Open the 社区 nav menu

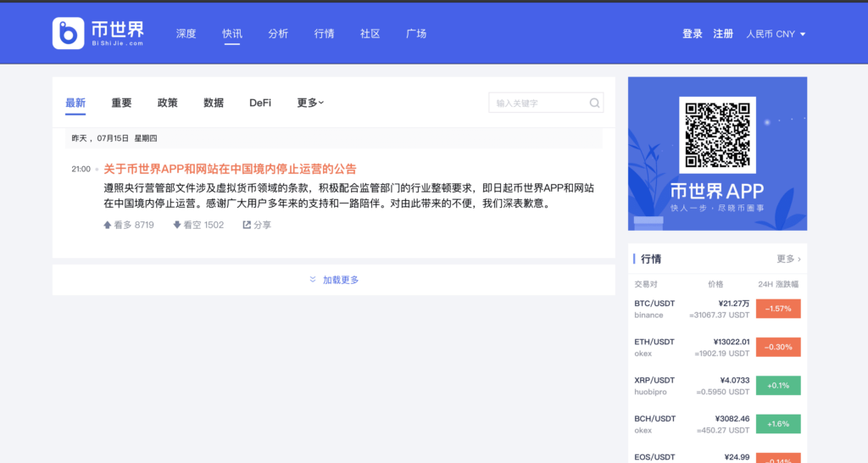[x=370, y=34]
